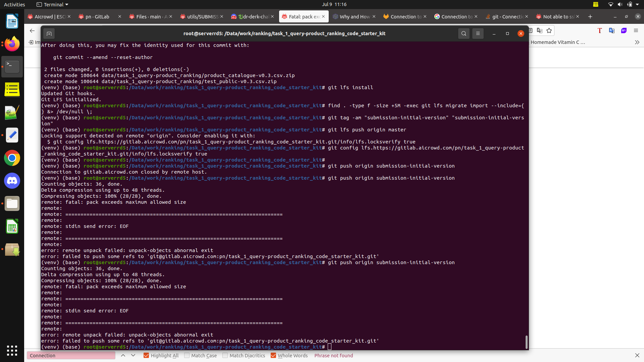
Task: Click the bookmark star icon
Action: tap(549, 31)
